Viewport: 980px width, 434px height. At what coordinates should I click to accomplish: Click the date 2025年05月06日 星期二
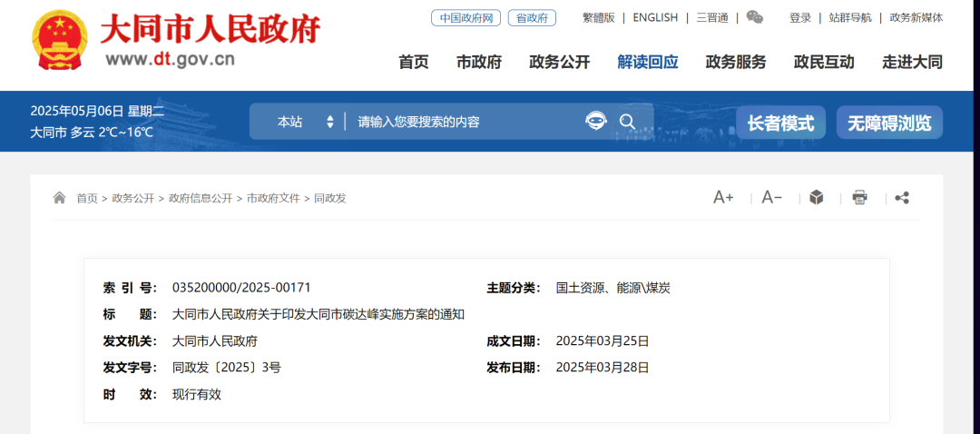(97, 112)
